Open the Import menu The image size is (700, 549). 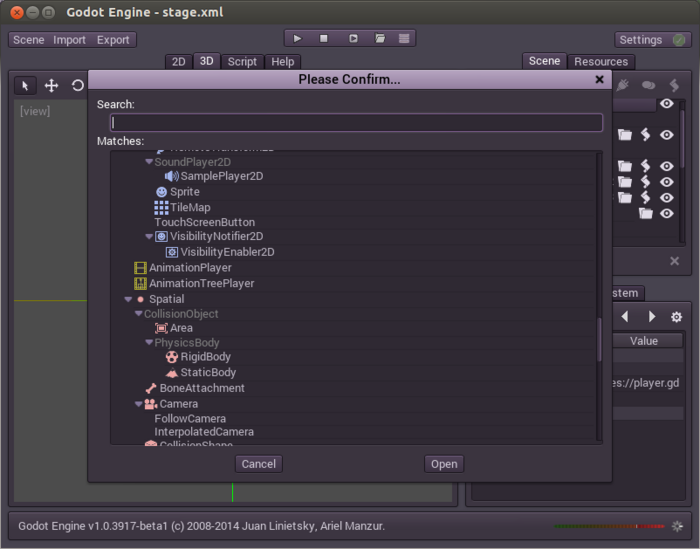coord(69,40)
